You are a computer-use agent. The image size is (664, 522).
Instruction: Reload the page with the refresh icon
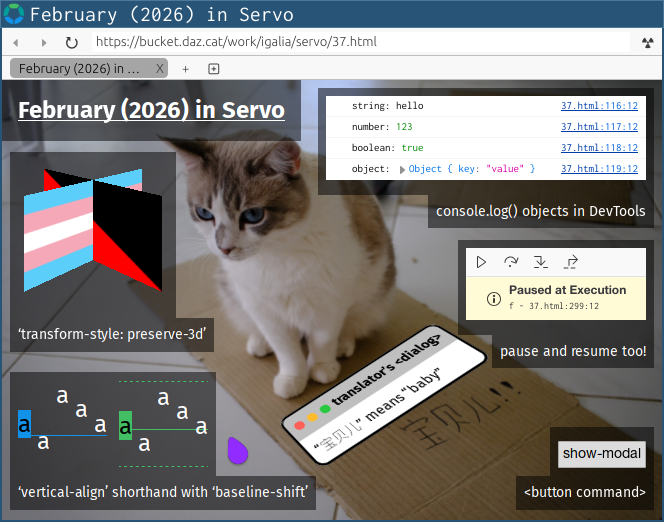(71, 43)
